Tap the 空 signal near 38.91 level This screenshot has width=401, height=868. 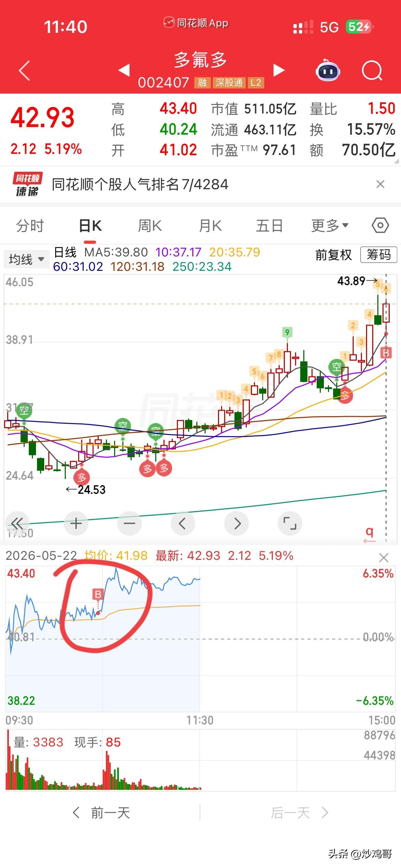point(336,367)
